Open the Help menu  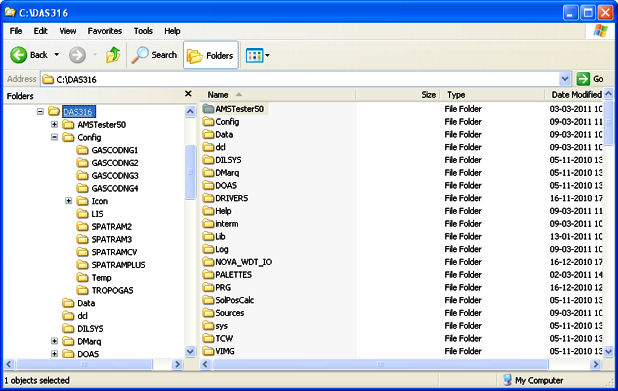click(x=172, y=31)
